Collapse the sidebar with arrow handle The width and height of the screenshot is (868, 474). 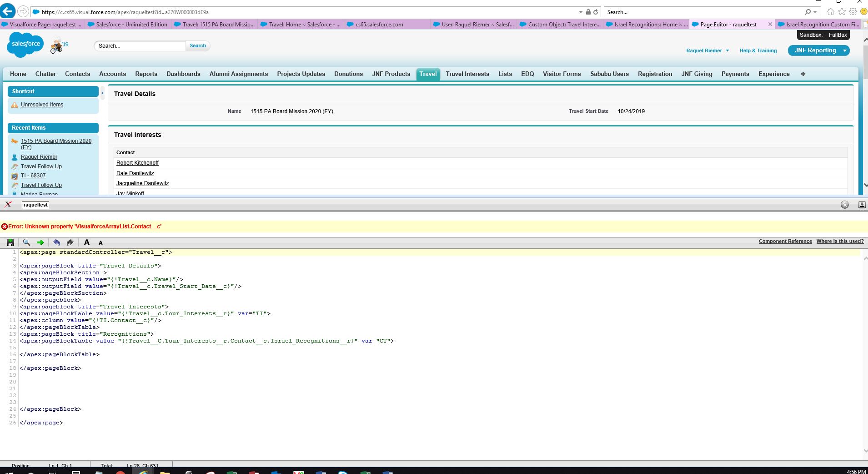point(102,93)
